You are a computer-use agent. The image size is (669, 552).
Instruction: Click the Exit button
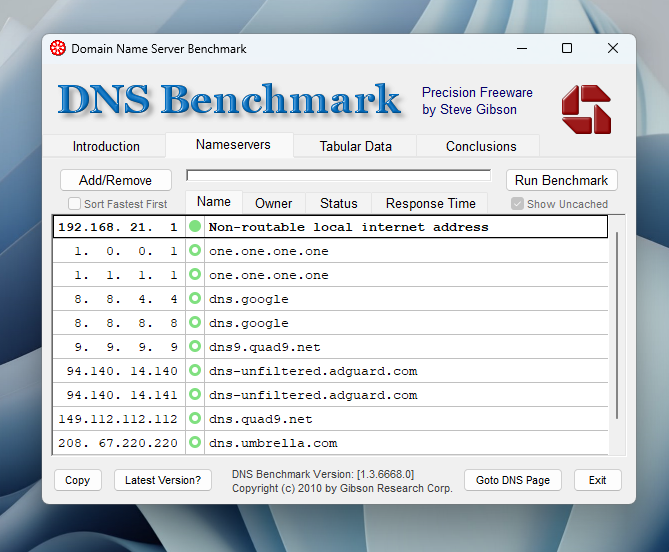pos(598,480)
